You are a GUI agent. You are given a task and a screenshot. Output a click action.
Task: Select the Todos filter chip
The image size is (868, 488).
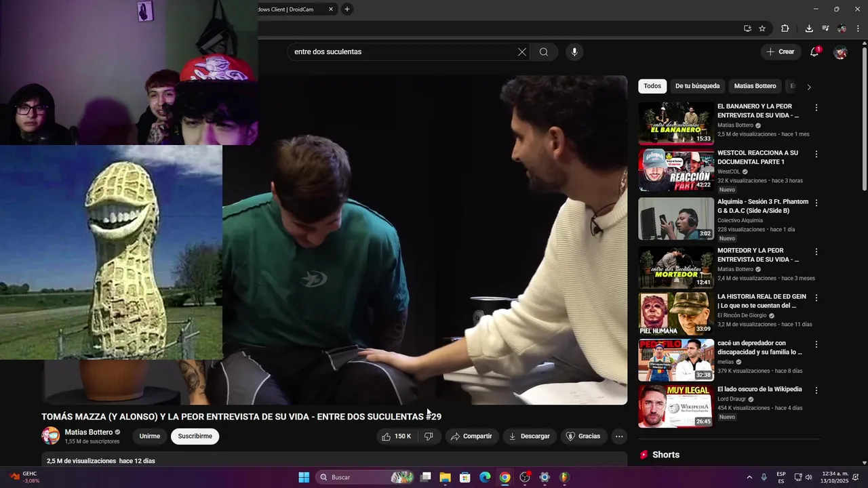[x=652, y=86]
